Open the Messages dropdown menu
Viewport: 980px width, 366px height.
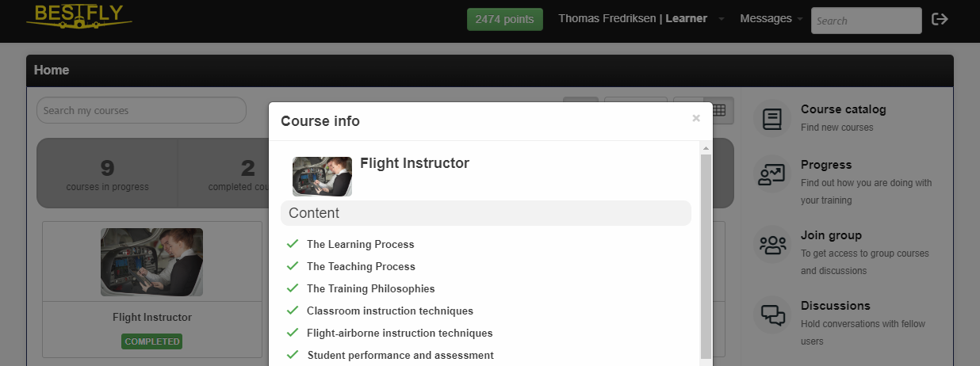pos(771,19)
